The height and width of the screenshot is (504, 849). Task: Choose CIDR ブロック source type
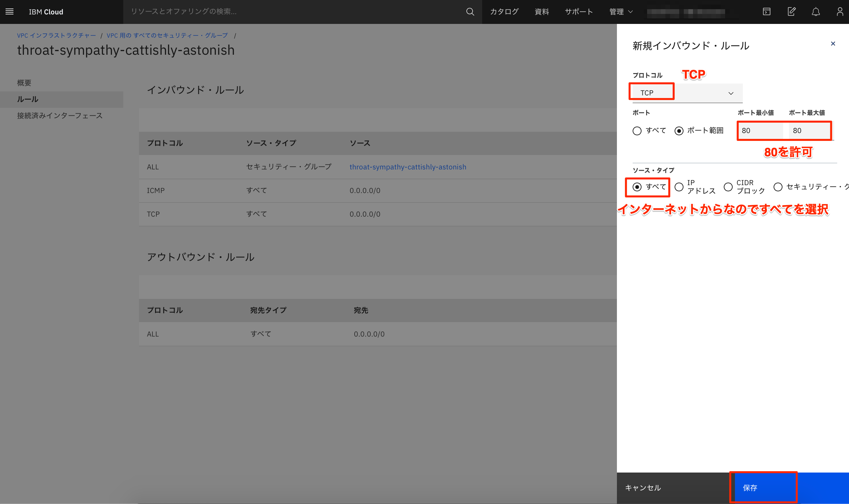tap(728, 187)
